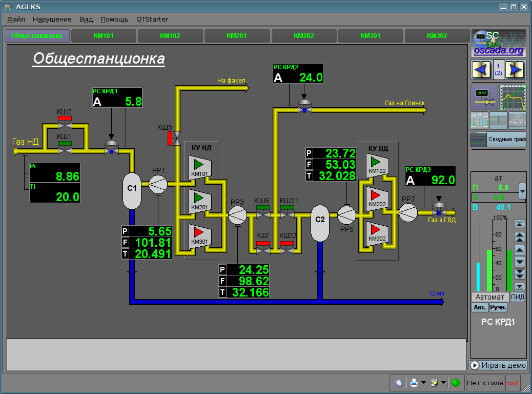Go to the next page with the right arrow
Screen dimensions: 532x394
tap(516, 69)
